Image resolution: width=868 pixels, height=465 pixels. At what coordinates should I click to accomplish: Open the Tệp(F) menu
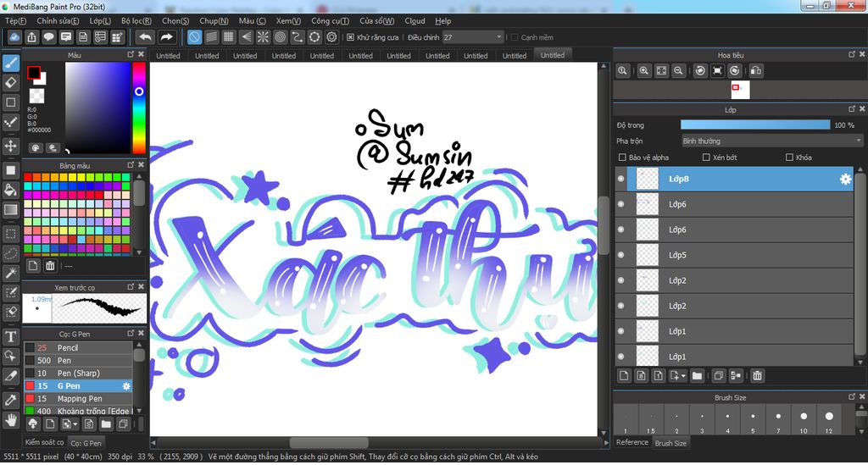15,21
